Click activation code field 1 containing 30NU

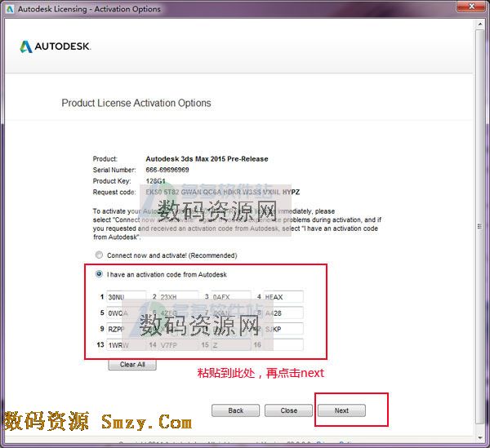tap(126, 296)
